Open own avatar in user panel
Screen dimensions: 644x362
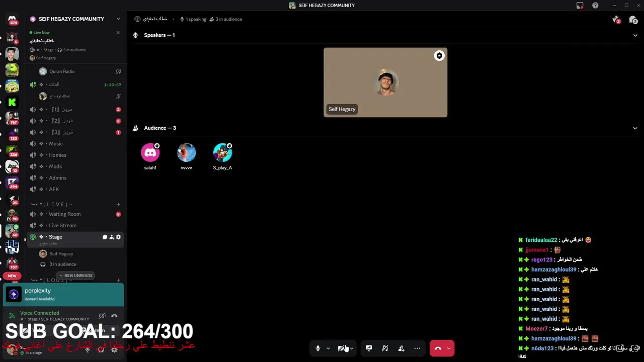12,350
